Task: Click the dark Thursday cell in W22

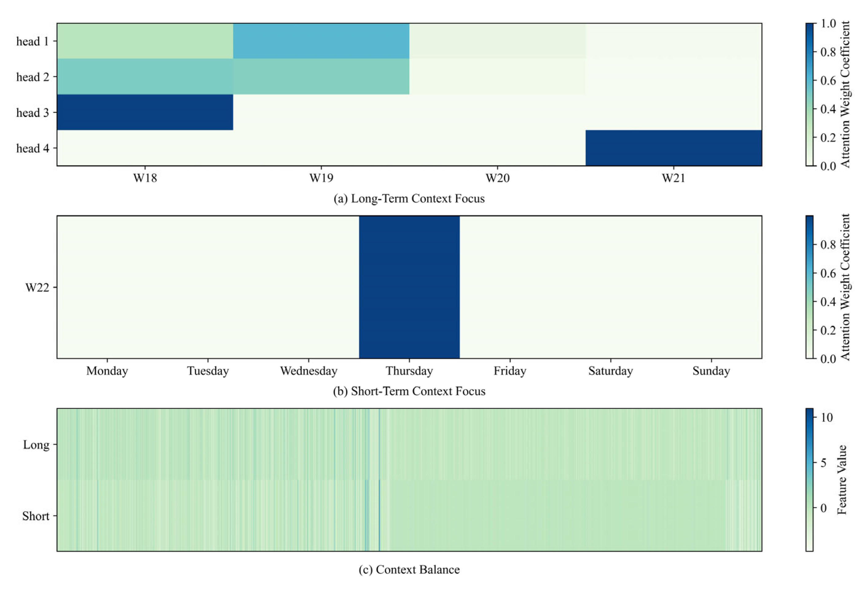Action: click(409, 287)
